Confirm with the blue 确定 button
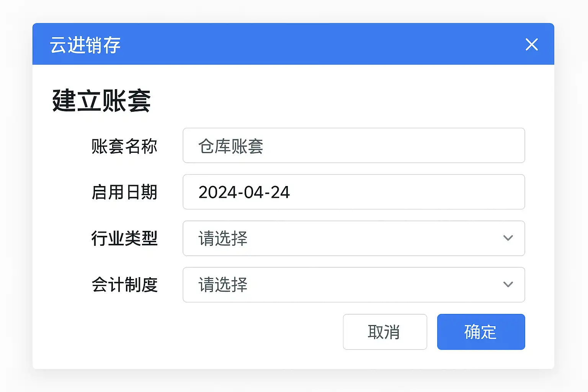The height and width of the screenshot is (392, 588). [480, 332]
